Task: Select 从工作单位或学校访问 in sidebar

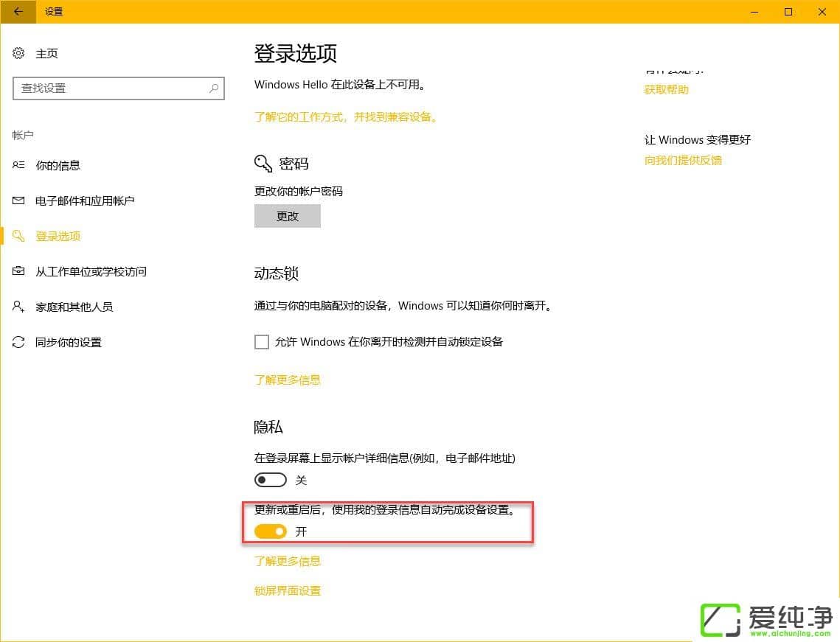Action: (x=91, y=271)
